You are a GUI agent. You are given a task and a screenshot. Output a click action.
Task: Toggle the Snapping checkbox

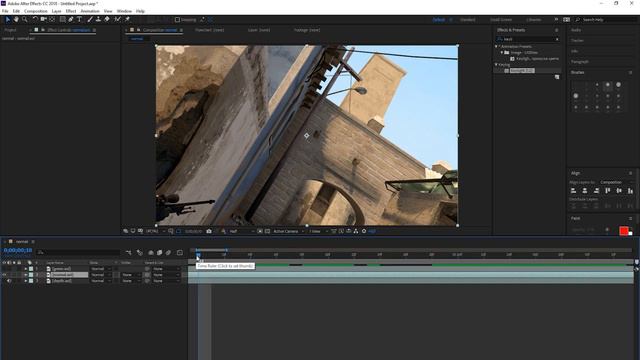click(177, 20)
